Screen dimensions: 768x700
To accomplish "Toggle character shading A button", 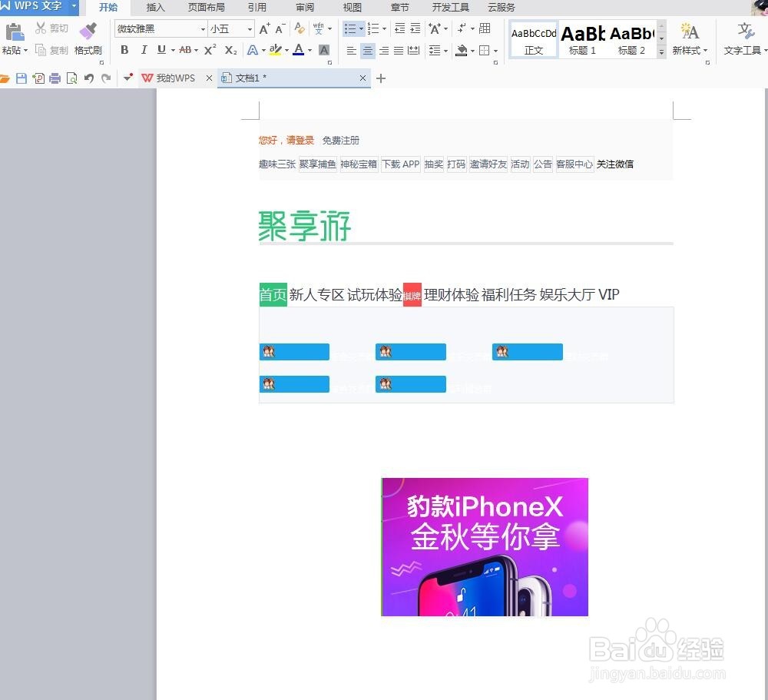I will point(324,50).
